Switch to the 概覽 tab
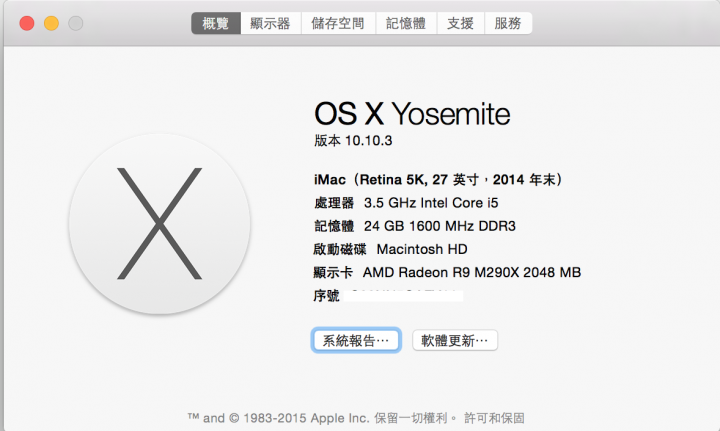 (x=216, y=23)
